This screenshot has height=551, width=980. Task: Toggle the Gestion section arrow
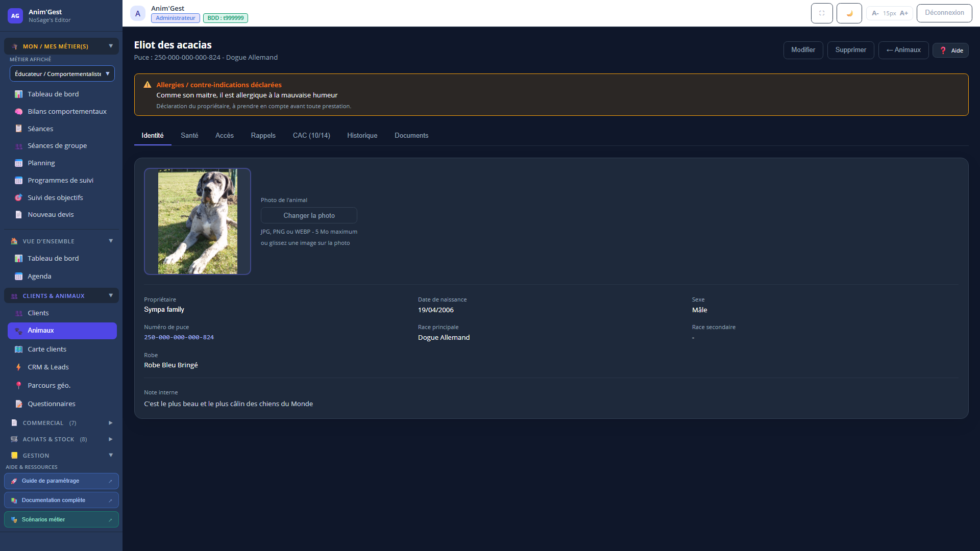(x=111, y=455)
